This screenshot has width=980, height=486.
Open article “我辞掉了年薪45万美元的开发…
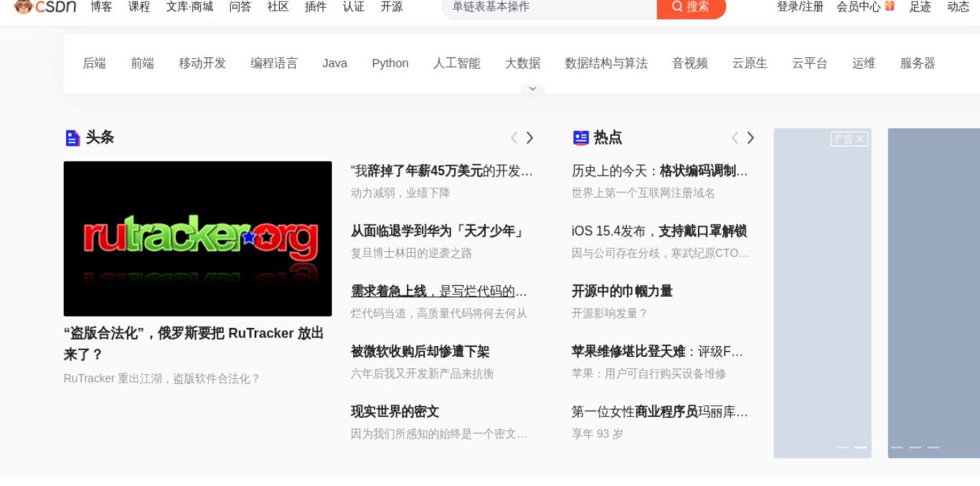pyautogui.click(x=442, y=171)
